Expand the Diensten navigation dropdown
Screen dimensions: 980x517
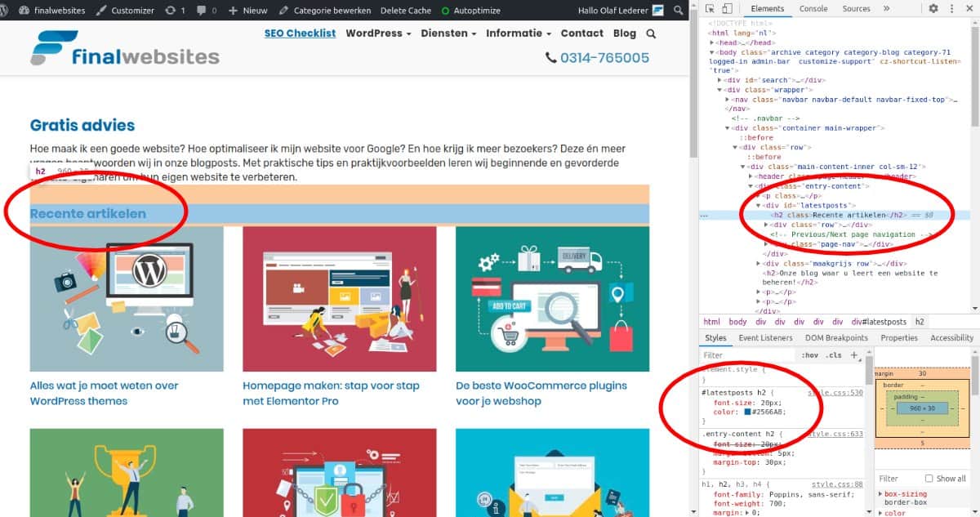pyautogui.click(x=448, y=33)
